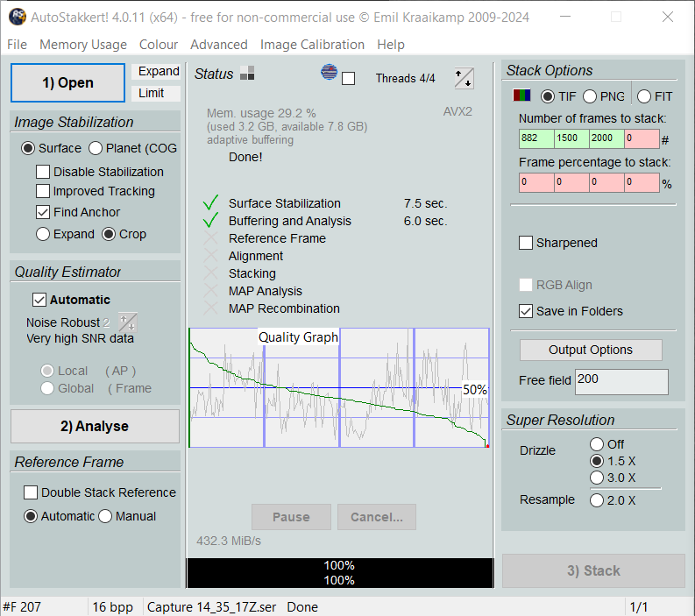Viewport: 695px width, 616px height.
Task: Click the fourth frame count field showing 0
Action: [642, 138]
